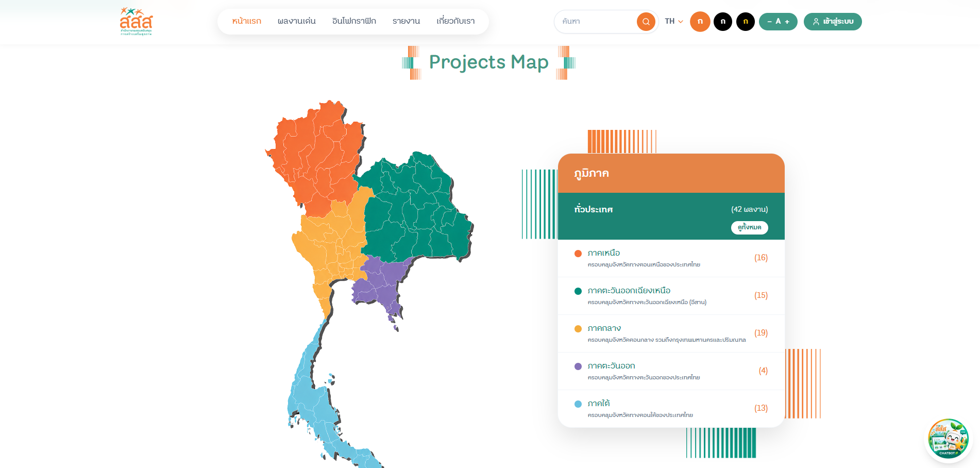Click the สสส logo in the header

[136, 21]
